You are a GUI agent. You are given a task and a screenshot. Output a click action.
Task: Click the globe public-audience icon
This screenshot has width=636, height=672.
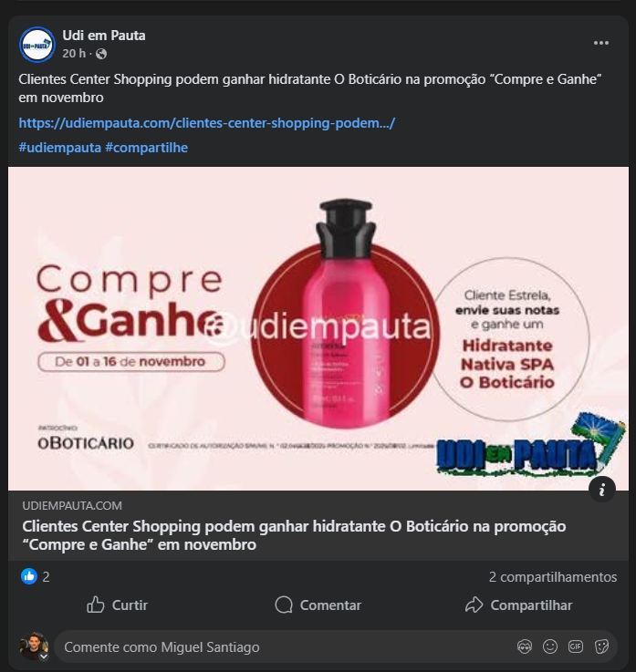click(x=101, y=54)
